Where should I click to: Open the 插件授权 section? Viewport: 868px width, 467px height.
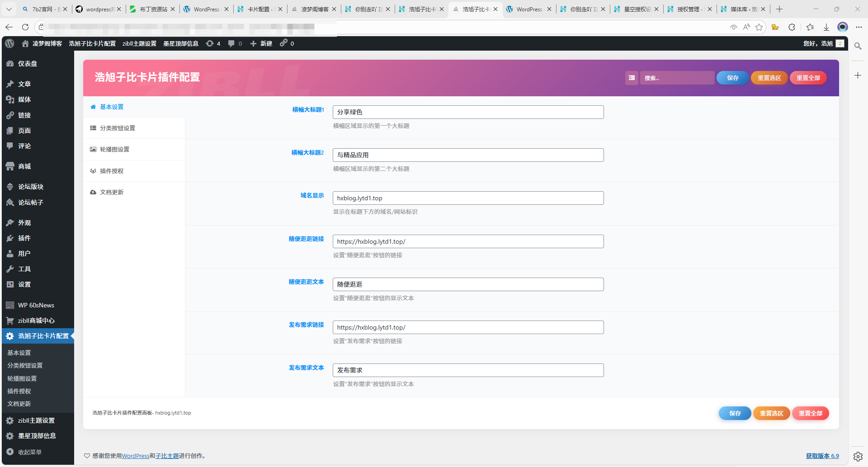pos(112,171)
